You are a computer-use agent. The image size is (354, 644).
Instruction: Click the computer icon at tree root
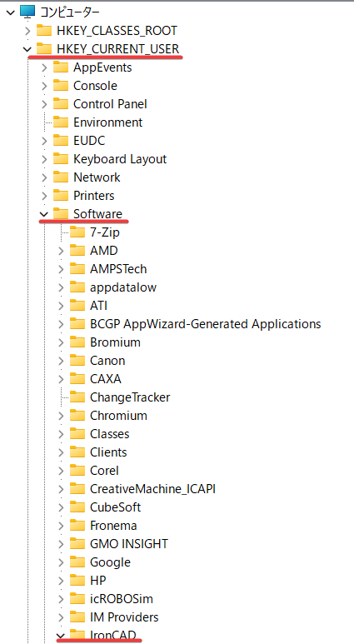(x=27, y=12)
